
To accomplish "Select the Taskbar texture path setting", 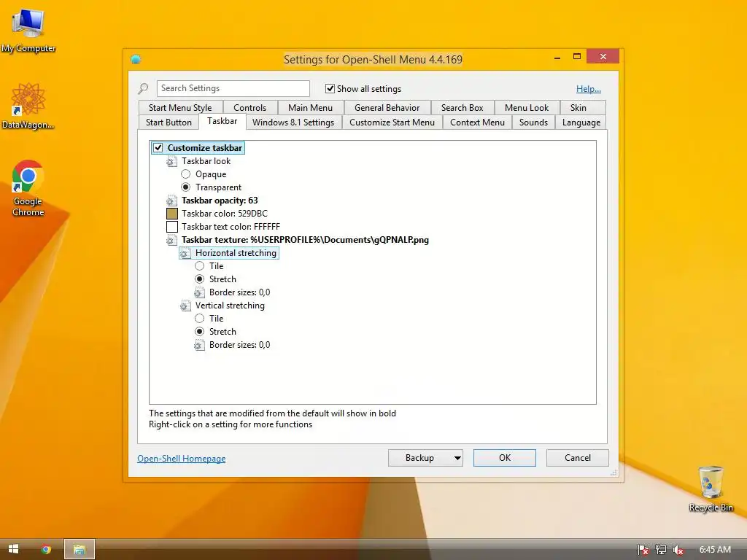I will [x=305, y=240].
